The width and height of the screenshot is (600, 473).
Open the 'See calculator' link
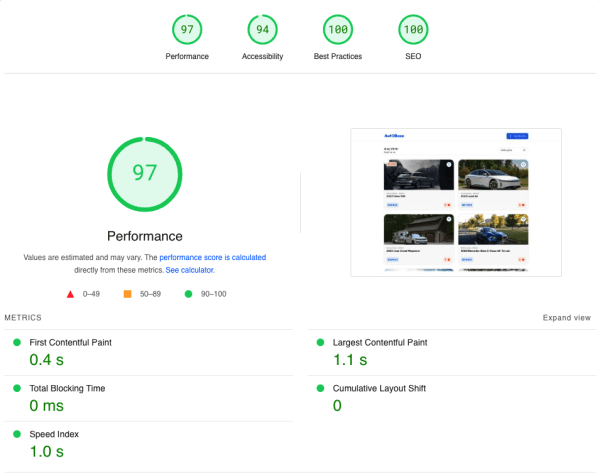tap(190, 270)
